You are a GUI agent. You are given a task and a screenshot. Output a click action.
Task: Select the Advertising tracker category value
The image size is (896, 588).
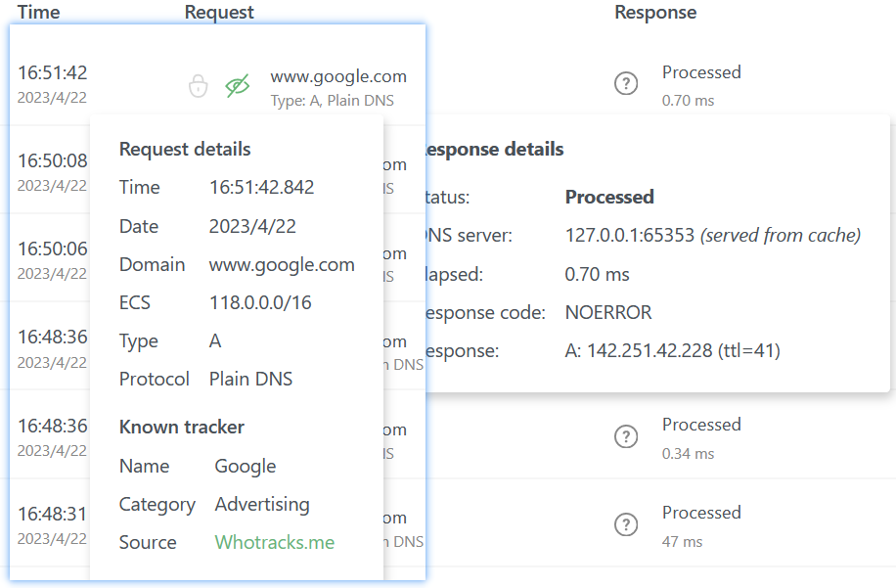(x=262, y=504)
